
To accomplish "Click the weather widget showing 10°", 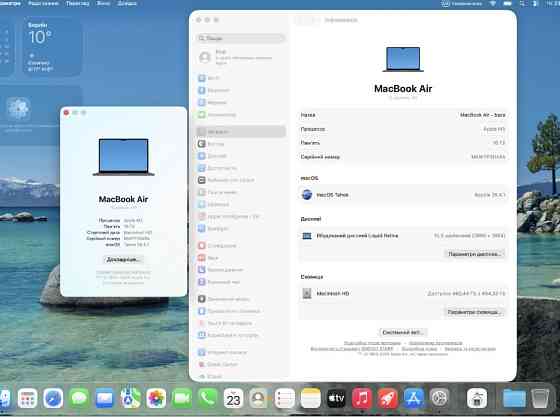I will [x=52, y=46].
